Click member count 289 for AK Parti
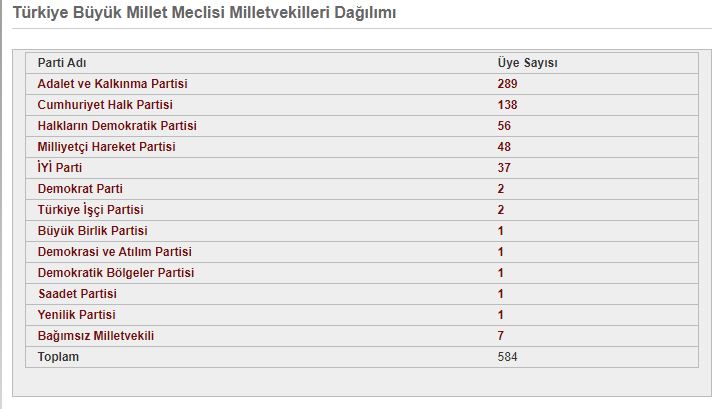Image resolution: width=727 pixels, height=409 pixels. pyautogui.click(x=507, y=84)
